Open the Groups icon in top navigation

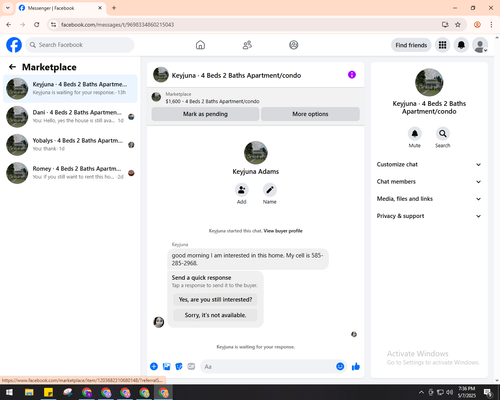click(x=294, y=45)
